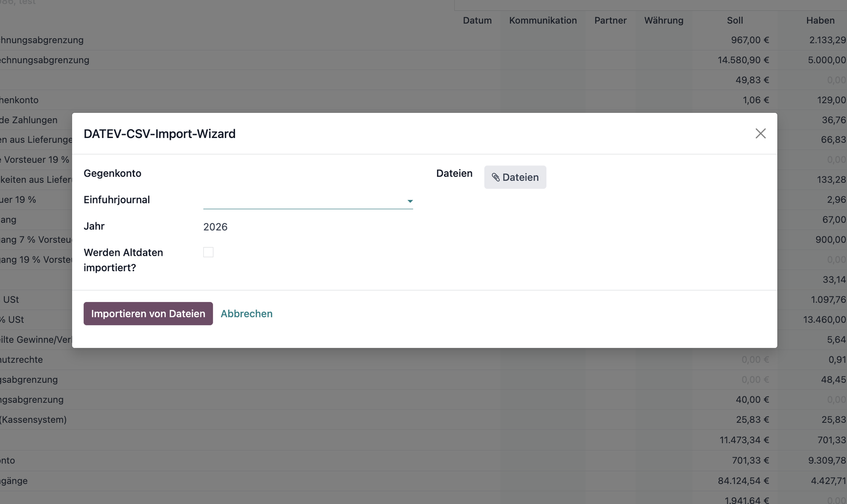Screen dimensions: 847x504
Task: Sort background table by Soll column
Action: (x=735, y=20)
